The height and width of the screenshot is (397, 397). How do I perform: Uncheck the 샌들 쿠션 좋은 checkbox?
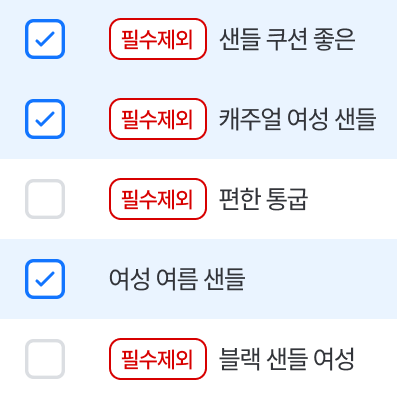(x=45, y=39)
